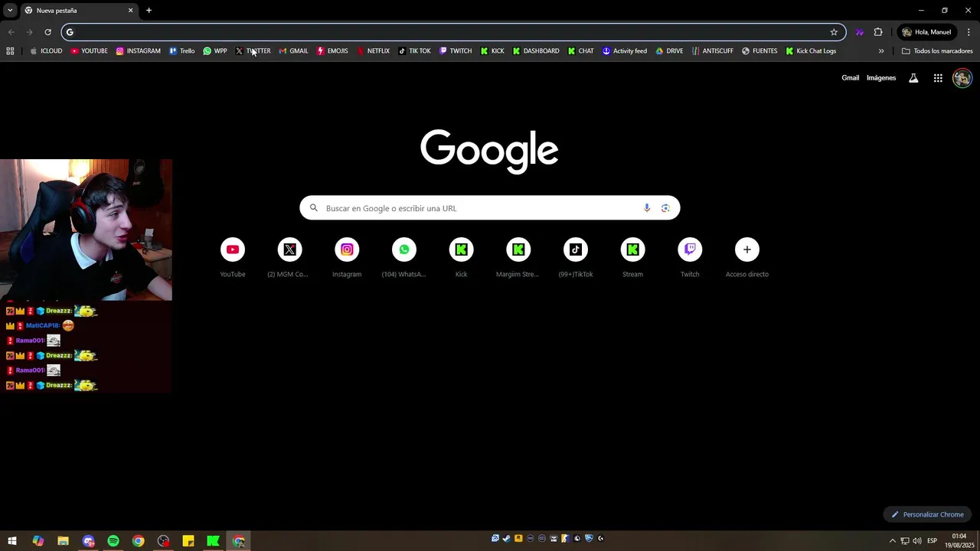Open the EMOJIS bookmark
The height and width of the screenshot is (551, 980).
332,51
